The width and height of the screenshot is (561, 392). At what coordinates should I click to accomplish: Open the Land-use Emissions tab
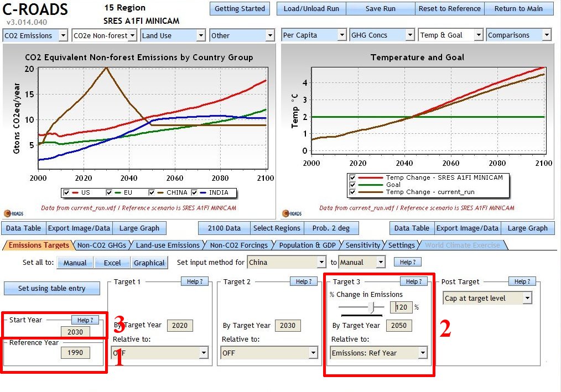(168, 245)
